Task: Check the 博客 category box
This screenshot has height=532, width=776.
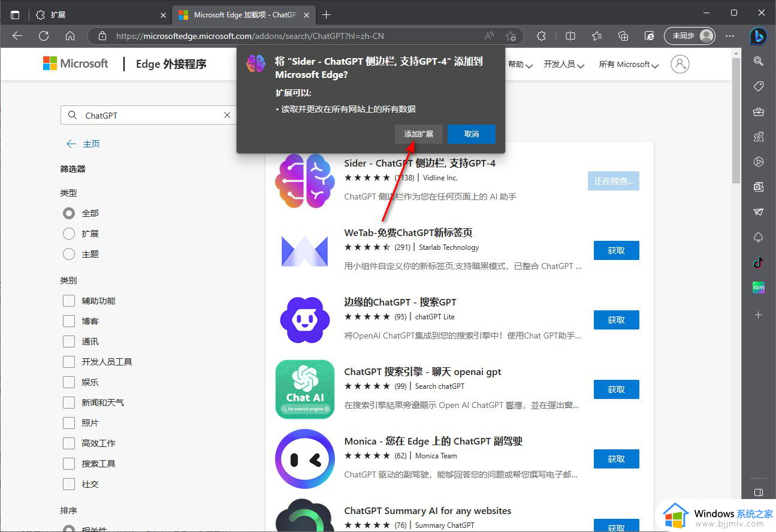Action: pyautogui.click(x=69, y=321)
